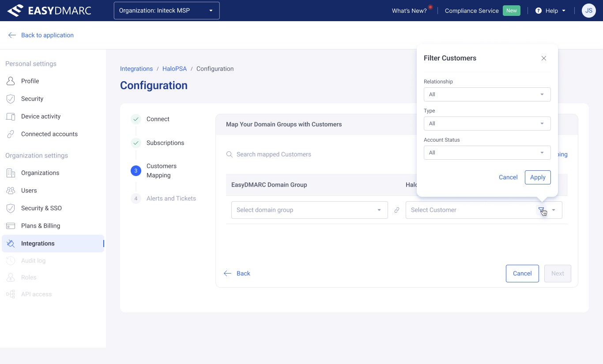This screenshot has width=603, height=364.
Task: Click Cancel button in Configuration panel
Action: (x=522, y=274)
